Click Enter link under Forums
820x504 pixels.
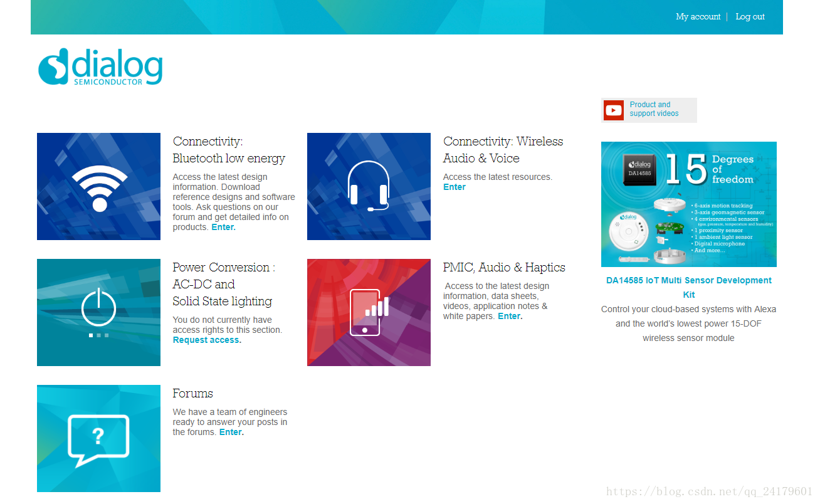231,432
